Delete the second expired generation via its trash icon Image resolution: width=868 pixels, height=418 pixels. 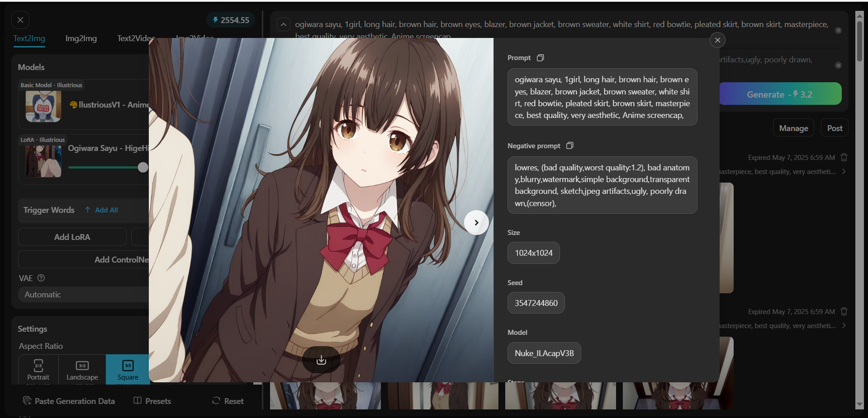coord(844,311)
